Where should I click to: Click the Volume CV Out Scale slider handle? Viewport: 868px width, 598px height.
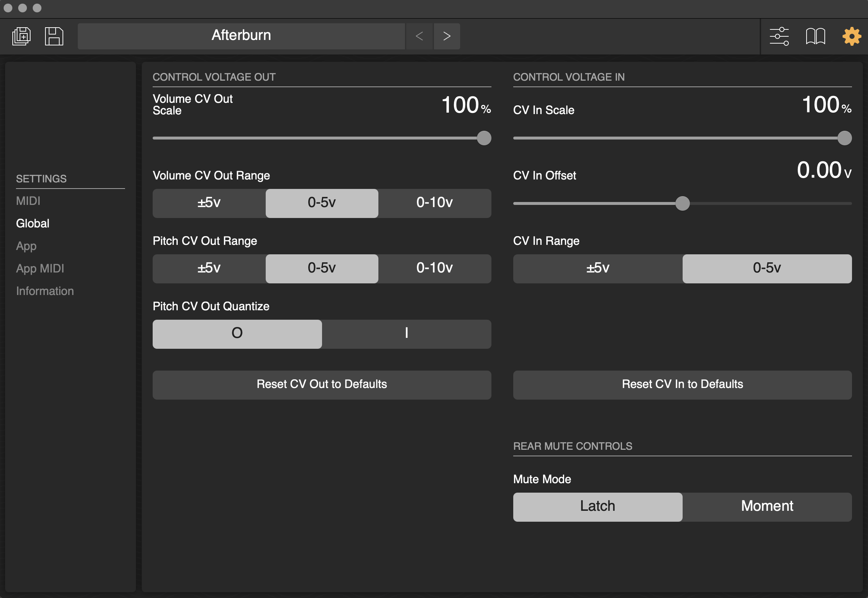click(x=484, y=138)
